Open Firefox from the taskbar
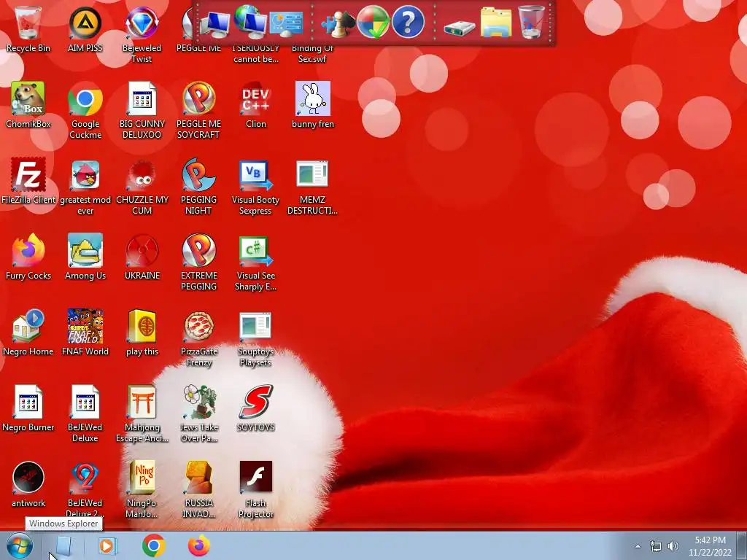 tap(198, 545)
